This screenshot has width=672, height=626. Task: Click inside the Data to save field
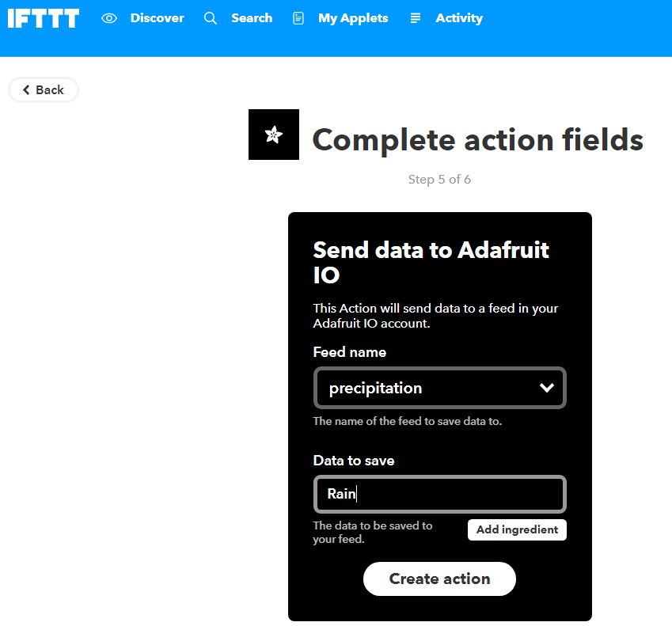coord(439,493)
